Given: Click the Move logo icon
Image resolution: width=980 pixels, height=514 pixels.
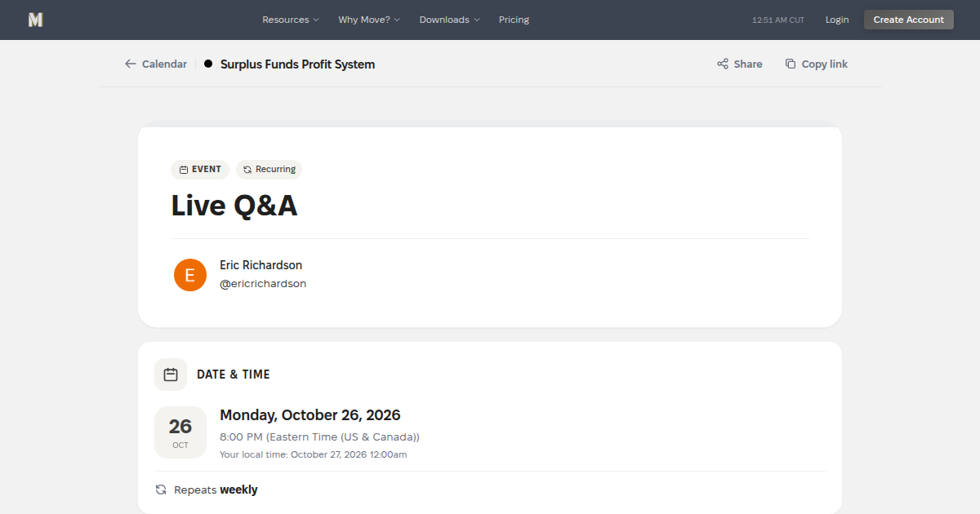Looking at the screenshot, I should click(35, 20).
